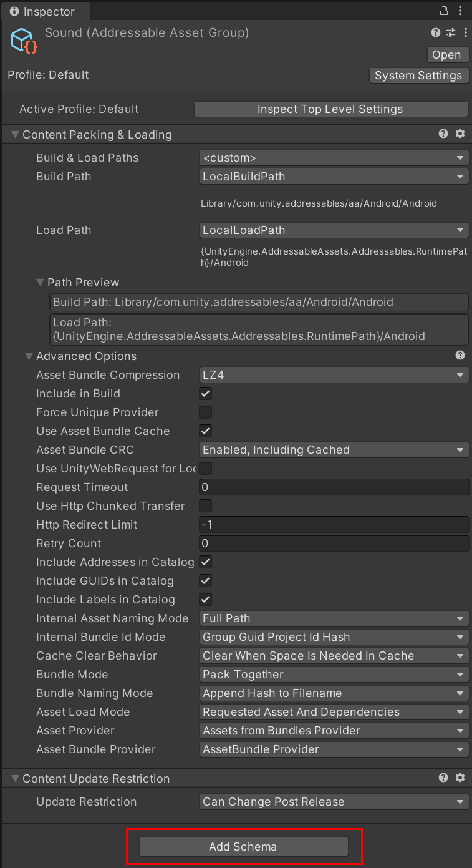Click the preset selector sliders icon
Image resolution: width=472 pixels, height=868 pixels.
451,33
